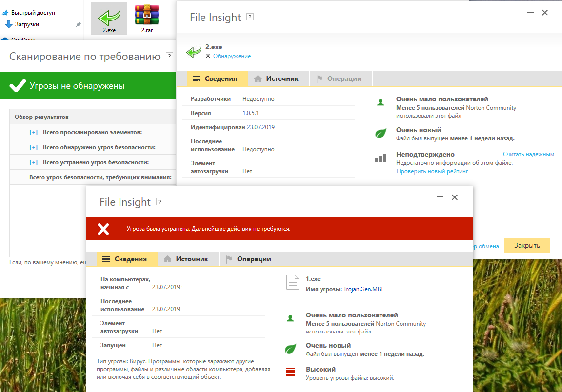Click the Очень мало пользователей heading in the 2.exe window
The width and height of the screenshot is (562, 392).
click(442, 99)
